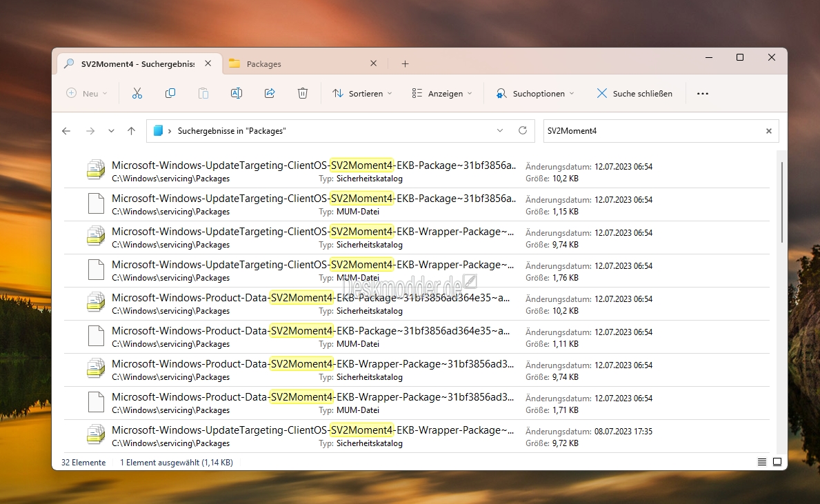Viewport: 820px width, 504px height.
Task: Click the breadcrumb chevron before Suchergebnisse
Action: tap(170, 131)
